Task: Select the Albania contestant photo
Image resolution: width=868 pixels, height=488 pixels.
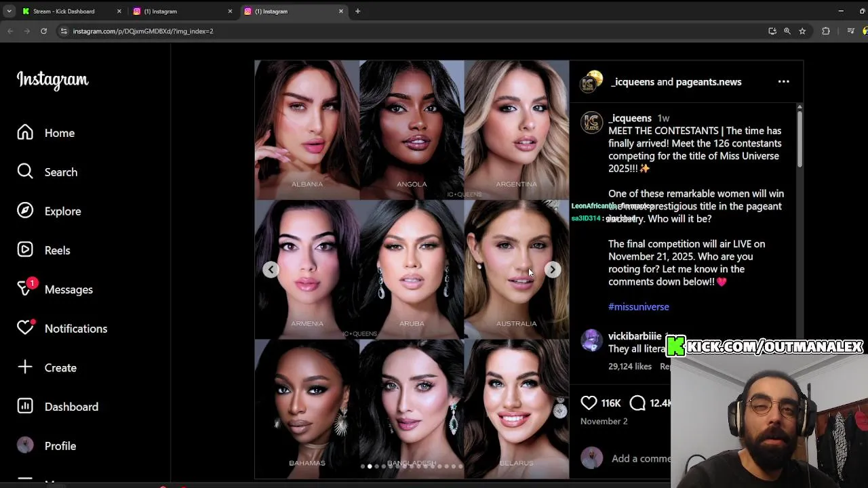Action: coord(307,129)
